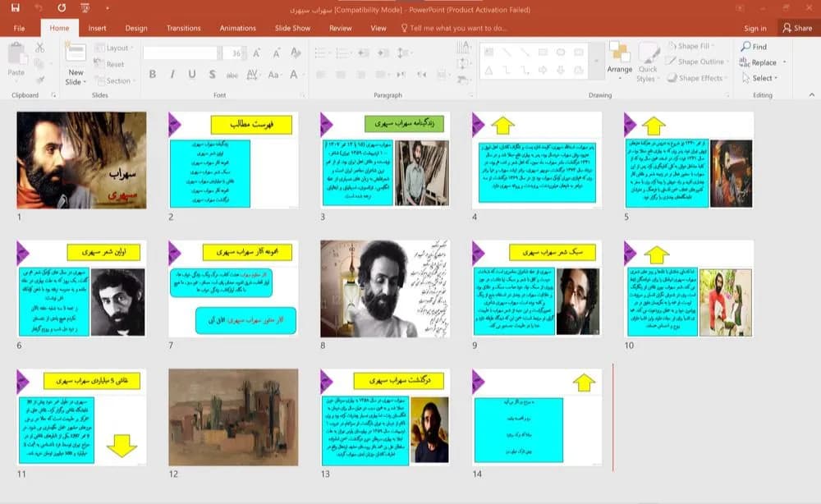Open the Shape Effects dropdown
Viewport: 821px width, 504px height.
click(x=697, y=78)
